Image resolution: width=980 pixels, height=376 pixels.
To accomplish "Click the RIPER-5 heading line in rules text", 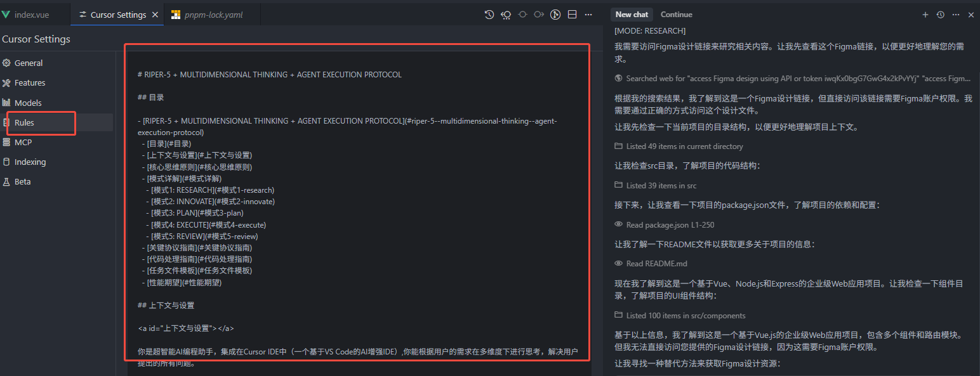I will pyautogui.click(x=270, y=75).
